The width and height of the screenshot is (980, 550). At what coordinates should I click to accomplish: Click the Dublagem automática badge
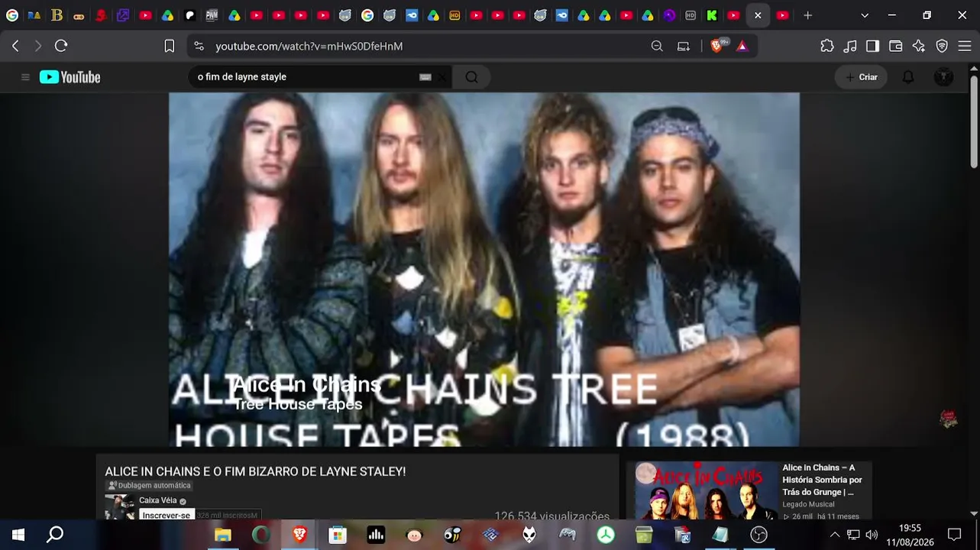[149, 485]
